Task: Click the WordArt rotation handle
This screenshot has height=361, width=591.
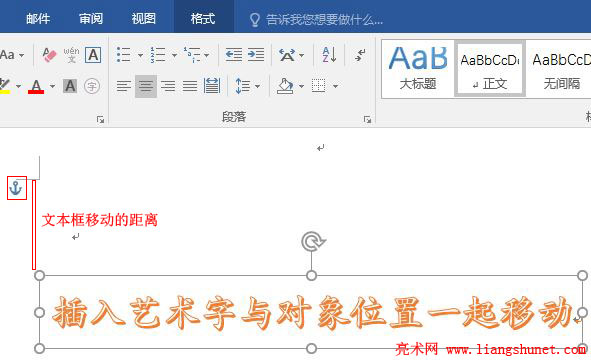Action: (x=313, y=242)
